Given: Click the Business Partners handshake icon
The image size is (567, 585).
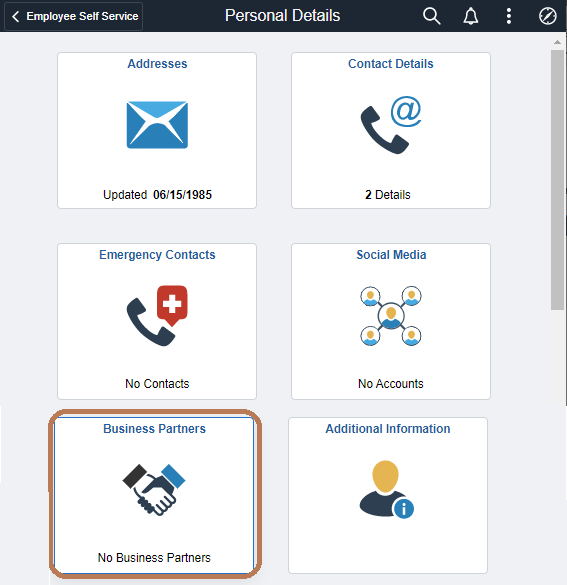Looking at the screenshot, I should (154, 489).
